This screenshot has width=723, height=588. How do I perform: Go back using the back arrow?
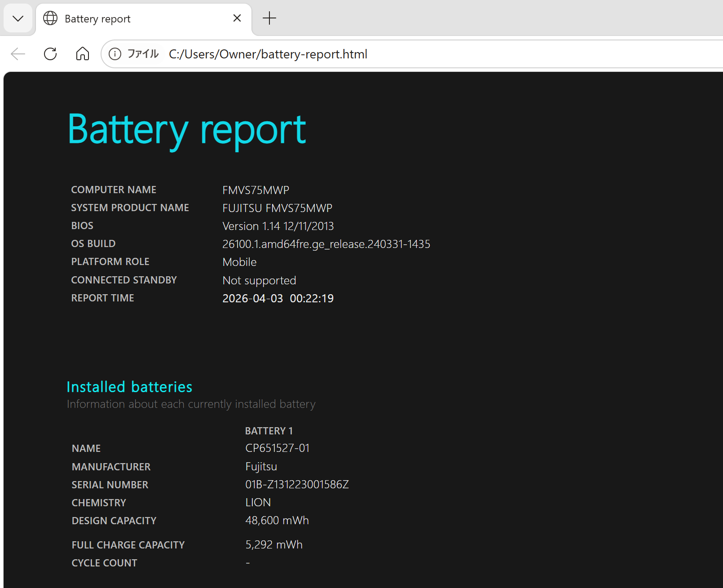[18, 54]
